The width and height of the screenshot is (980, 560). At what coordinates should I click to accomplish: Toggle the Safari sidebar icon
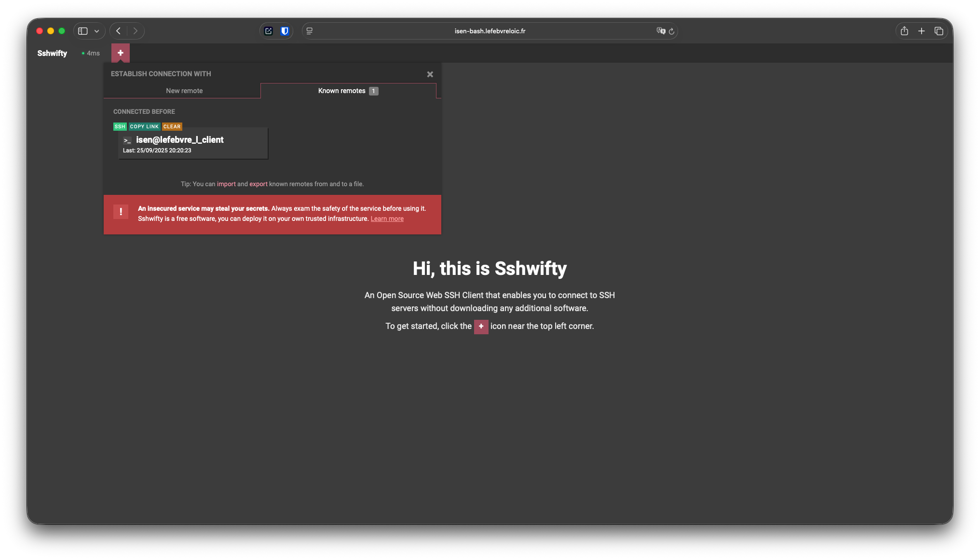click(x=83, y=31)
